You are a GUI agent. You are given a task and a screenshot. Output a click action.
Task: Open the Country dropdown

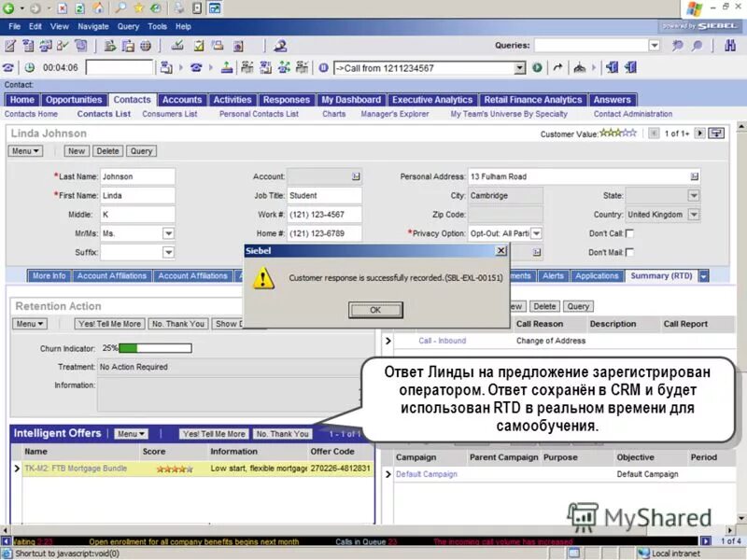pos(694,215)
